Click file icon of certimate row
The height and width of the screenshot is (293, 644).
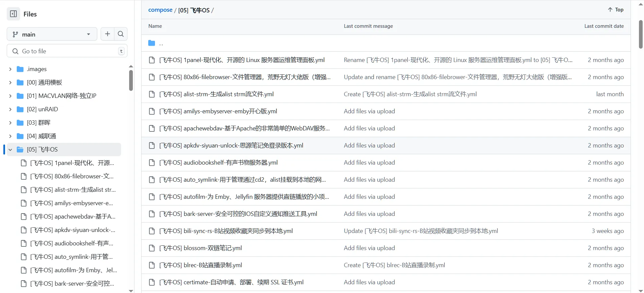tap(152, 282)
